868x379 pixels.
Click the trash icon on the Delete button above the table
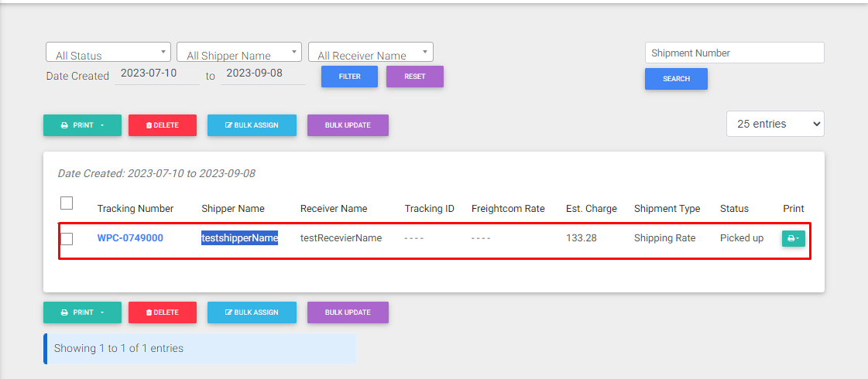149,125
